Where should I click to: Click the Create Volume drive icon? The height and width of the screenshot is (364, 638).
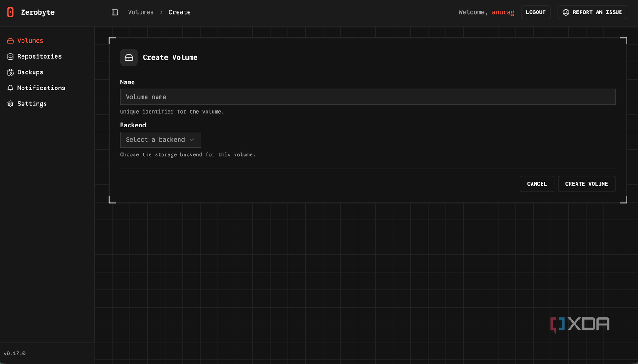129,57
